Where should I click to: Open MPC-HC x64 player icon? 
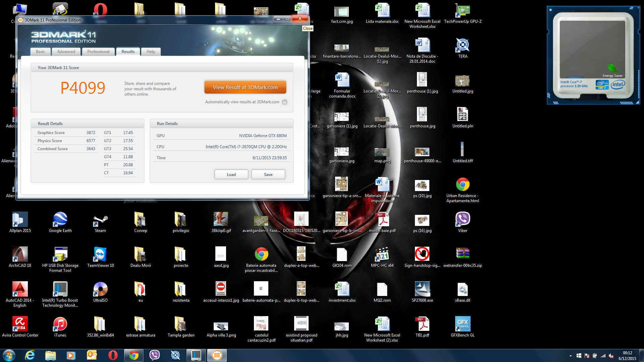click(x=382, y=257)
